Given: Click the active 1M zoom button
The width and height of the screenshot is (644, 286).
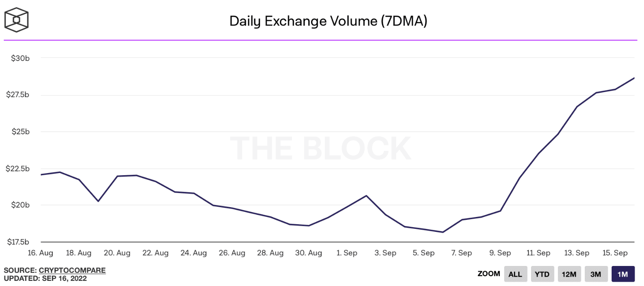Looking at the screenshot, I should (x=622, y=274).
